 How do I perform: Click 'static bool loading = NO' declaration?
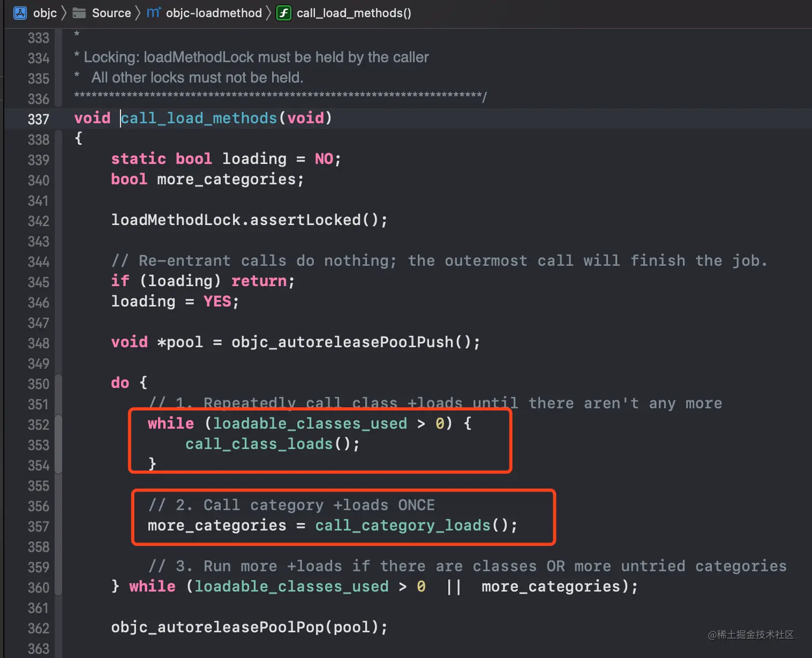click(226, 158)
